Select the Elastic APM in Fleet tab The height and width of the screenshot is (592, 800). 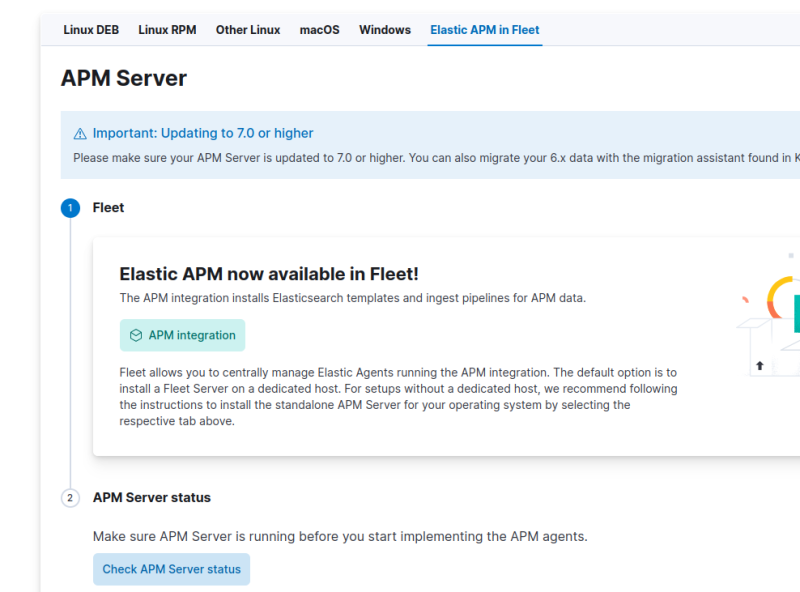point(484,30)
